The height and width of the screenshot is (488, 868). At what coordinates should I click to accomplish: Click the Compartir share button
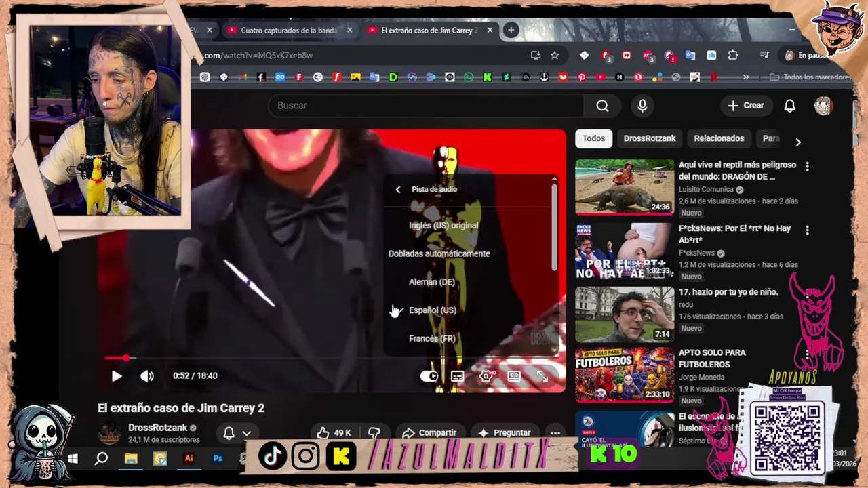429,432
